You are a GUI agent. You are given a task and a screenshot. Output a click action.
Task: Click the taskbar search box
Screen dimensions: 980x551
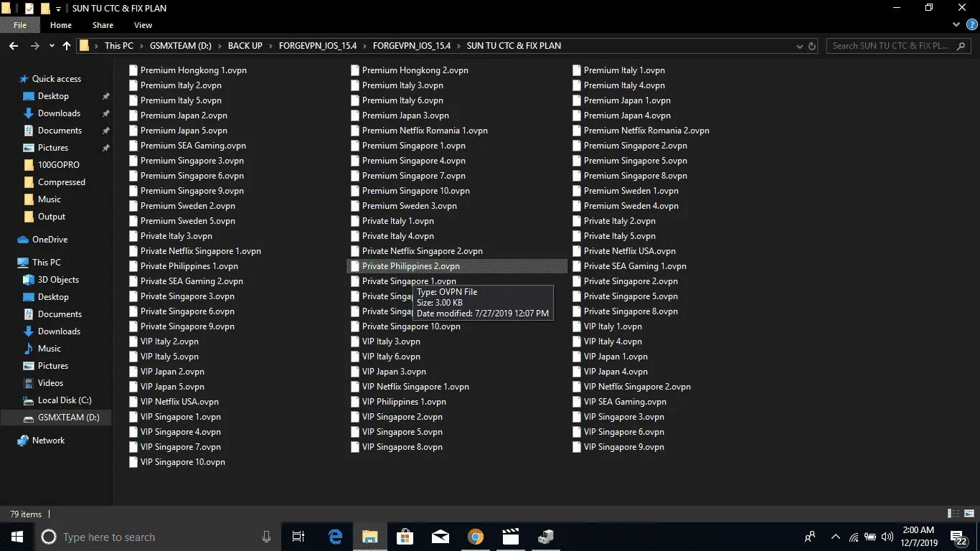158,537
